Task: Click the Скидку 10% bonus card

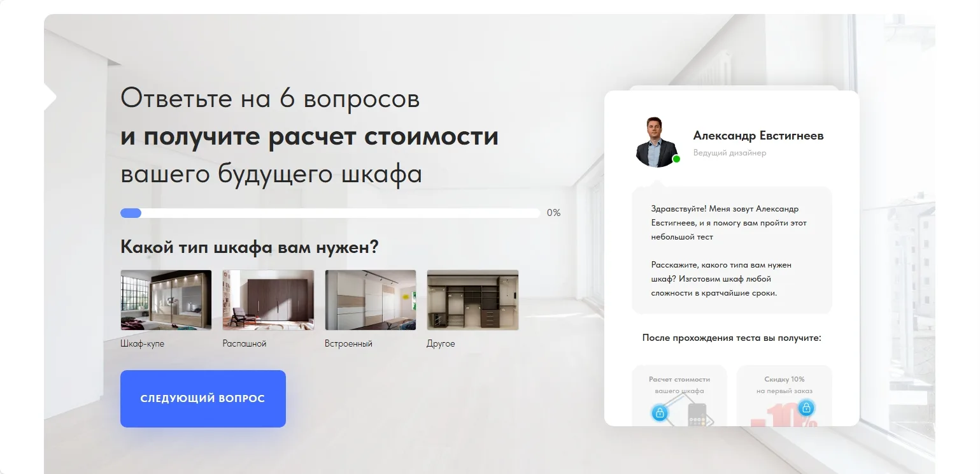Action: (x=785, y=395)
